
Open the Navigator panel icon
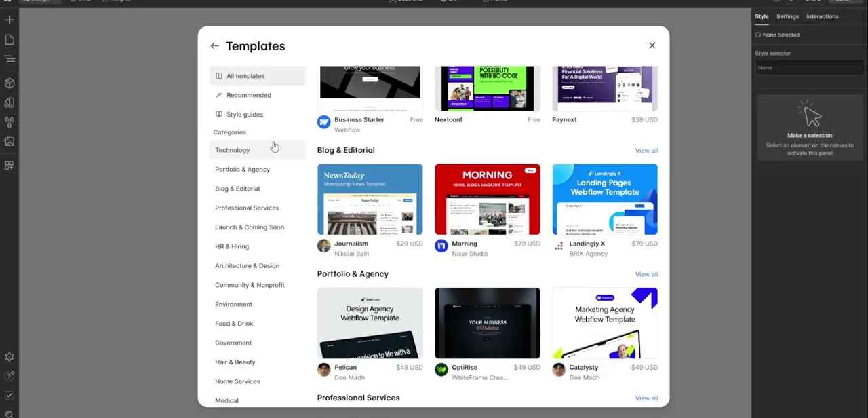(x=9, y=59)
